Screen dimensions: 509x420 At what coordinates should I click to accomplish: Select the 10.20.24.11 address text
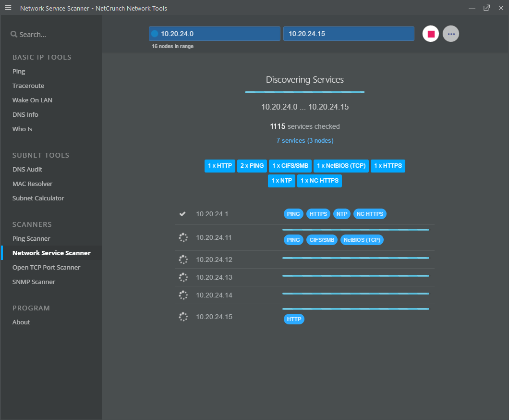tap(214, 237)
